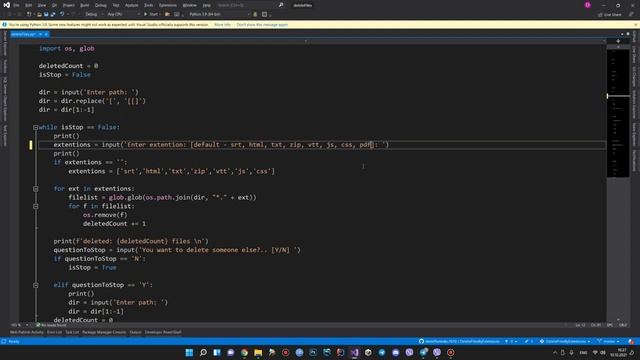Open the user account avatar
640x360 pixels.
click(x=587, y=5)
